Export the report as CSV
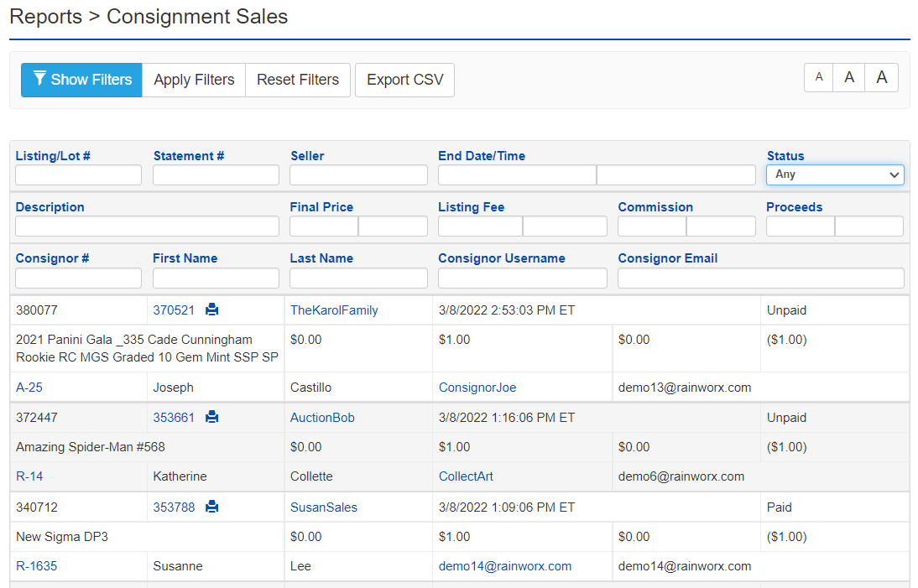Screen dimensions: 918x588 (x=404, y=80)
